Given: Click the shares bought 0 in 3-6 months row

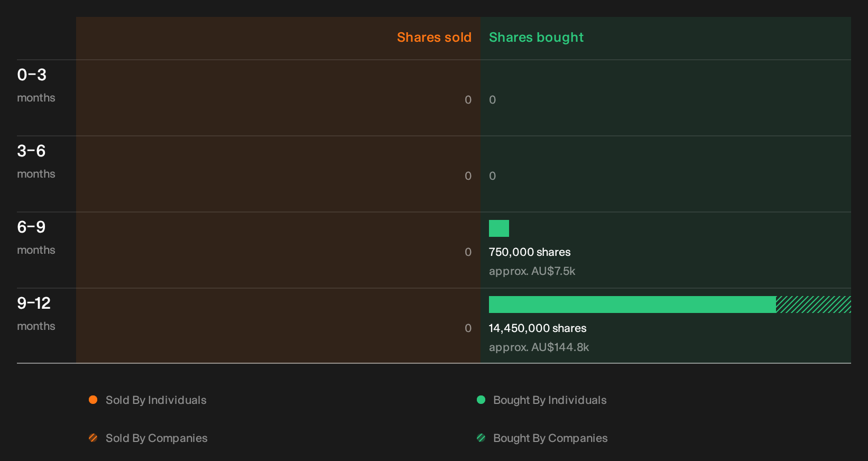Looking at the screenshot, I should pyautogui.click(x=492, y=176).
